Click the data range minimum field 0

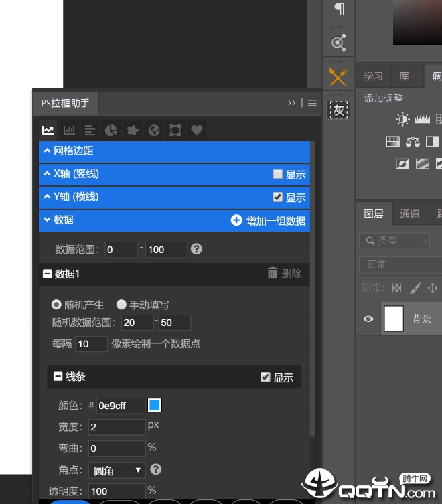click(121, 250)
